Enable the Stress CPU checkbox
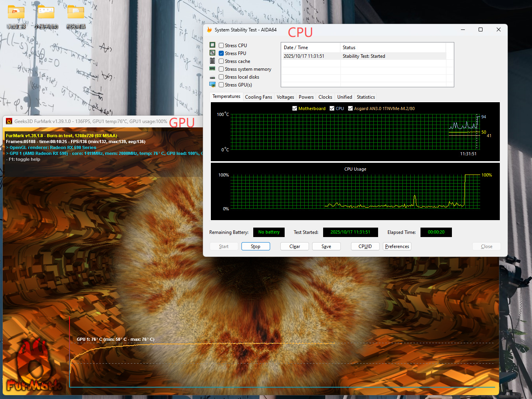This screenshot has width=532, height=399. (x=221, y=46)
